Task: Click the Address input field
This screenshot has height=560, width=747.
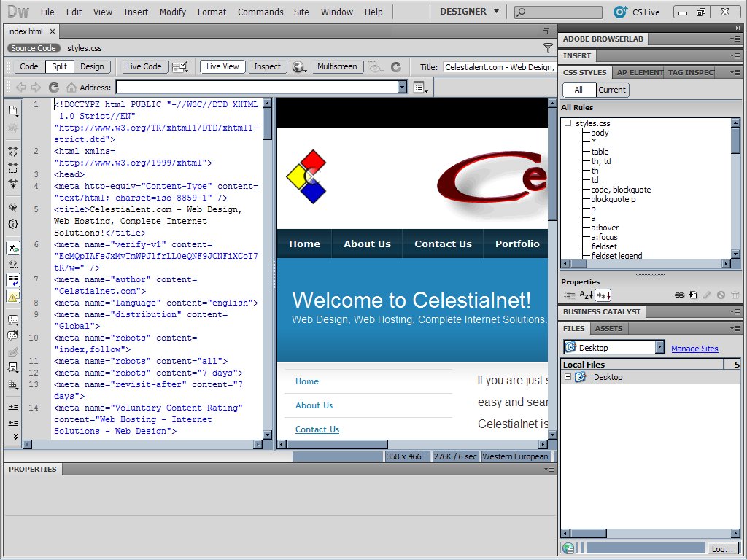Action: point(258,87)
